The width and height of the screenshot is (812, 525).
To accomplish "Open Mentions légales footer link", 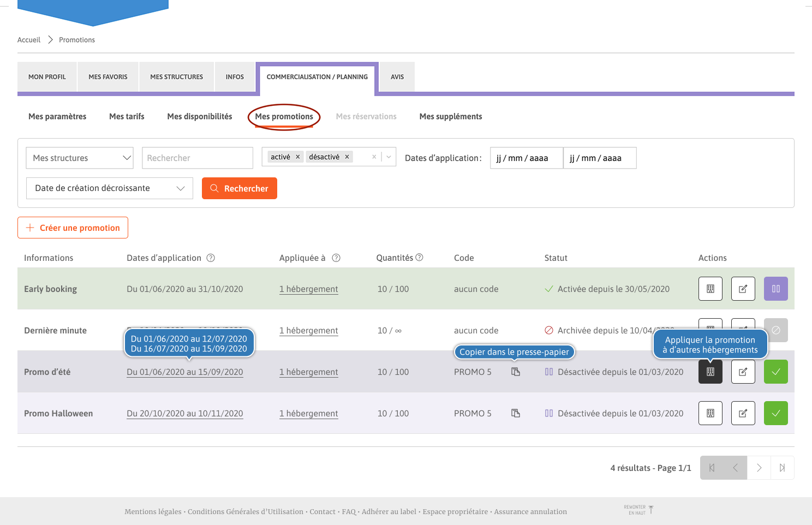I will (153, 511).
